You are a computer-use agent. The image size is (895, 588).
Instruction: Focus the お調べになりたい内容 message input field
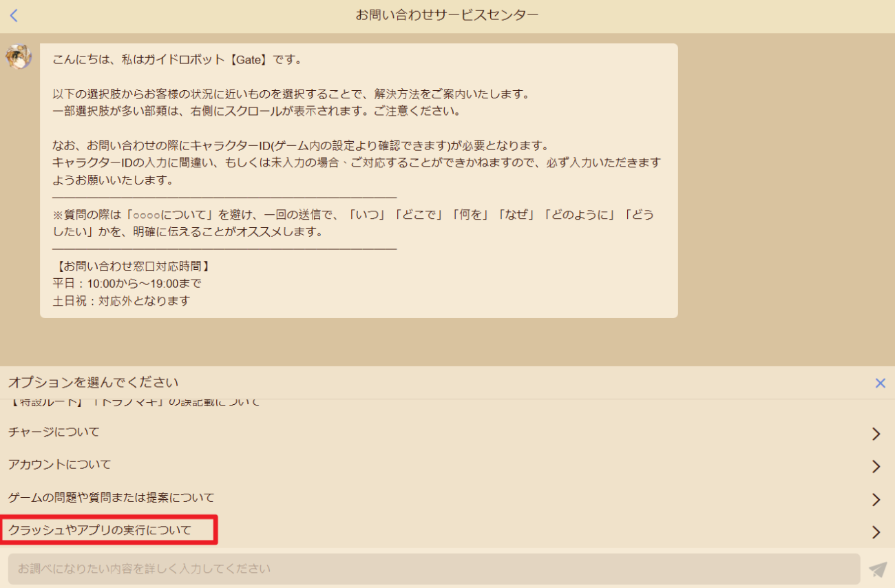click(434, 569)
